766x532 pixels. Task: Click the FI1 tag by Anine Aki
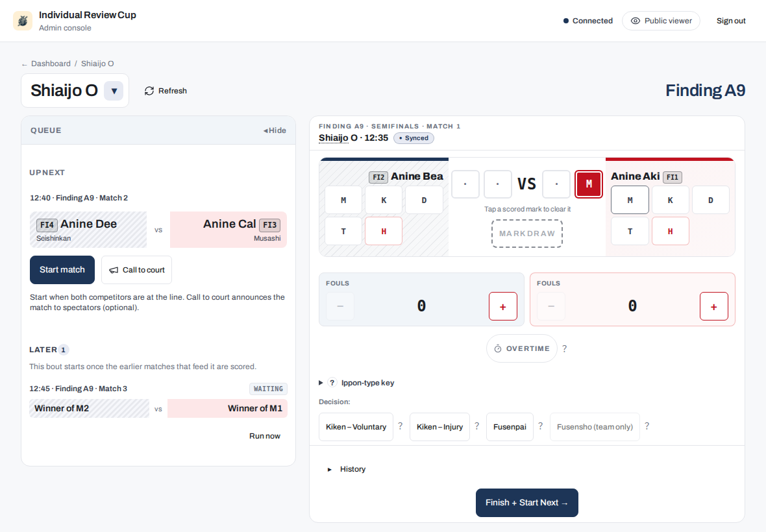click(673, 177)
